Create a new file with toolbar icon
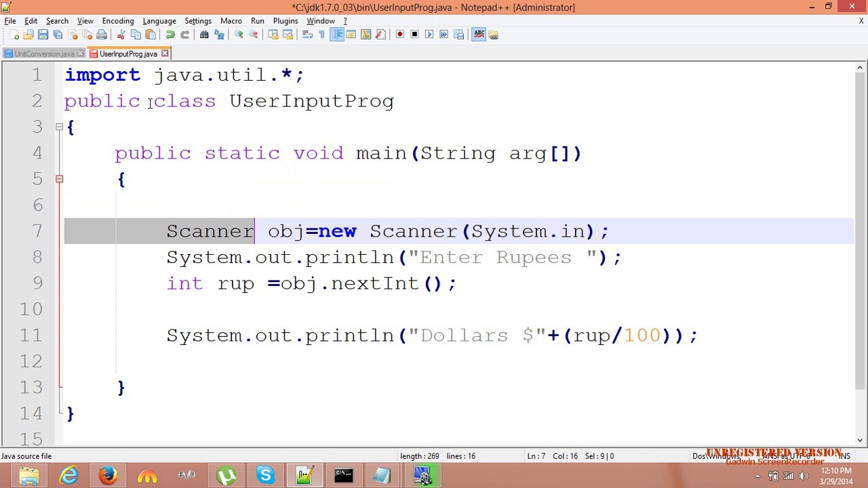The width and height of the screenshot is (868, 488). 14,35
